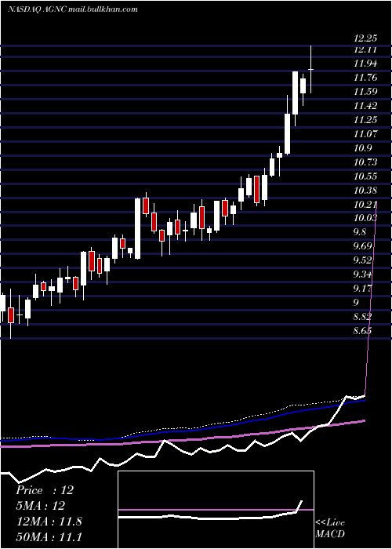Click the NASDAQ AGNC chart title text
The image size is (392, 549).
tap(72, 9)
